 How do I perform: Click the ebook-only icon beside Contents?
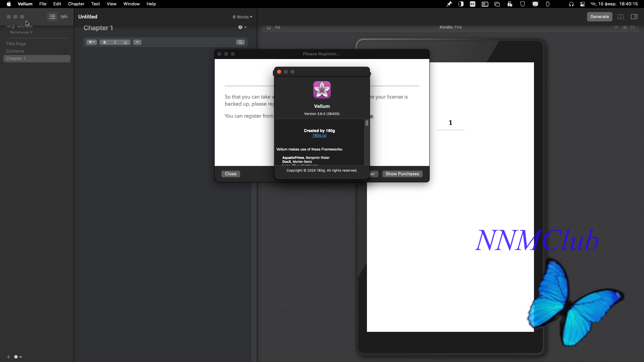point(65,51)
